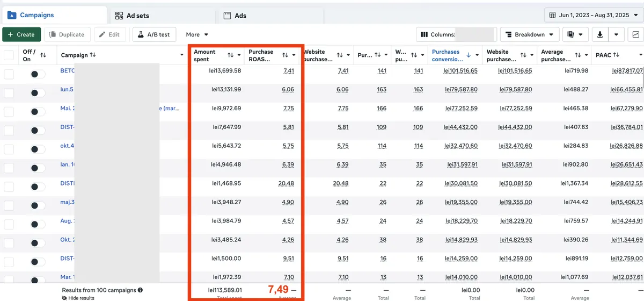This screenshot has width=644, height=301.
Task: Sort by Purchase ROAS arrows icon
Action: pyautogui.click(x=286, y=55)
